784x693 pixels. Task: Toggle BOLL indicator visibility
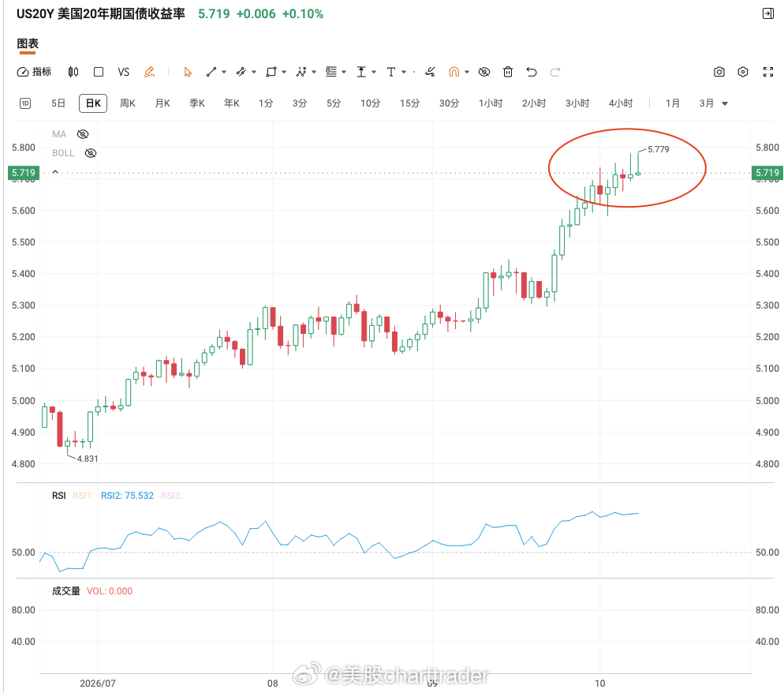pyautogui.click(x=91, y=153)
